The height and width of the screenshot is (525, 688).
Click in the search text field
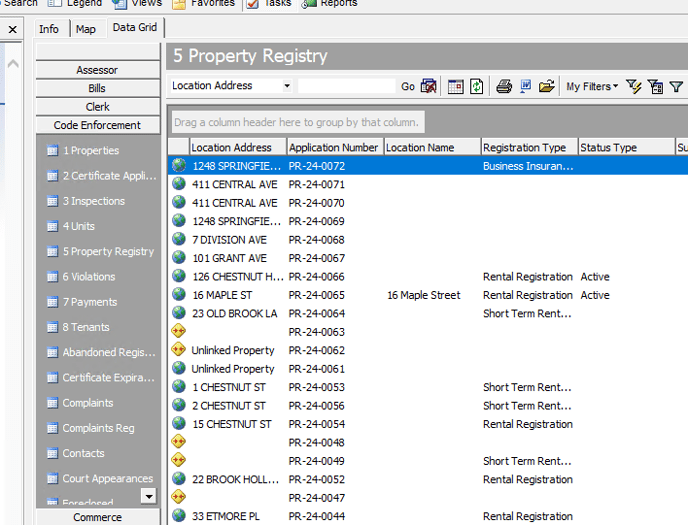pyautogui.click(x=346, y=86)
